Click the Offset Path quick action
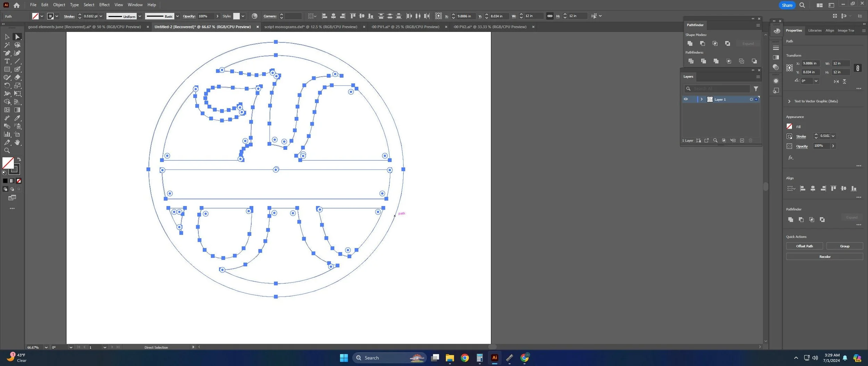Screen dimensions: 868x366 coord(804,246)
